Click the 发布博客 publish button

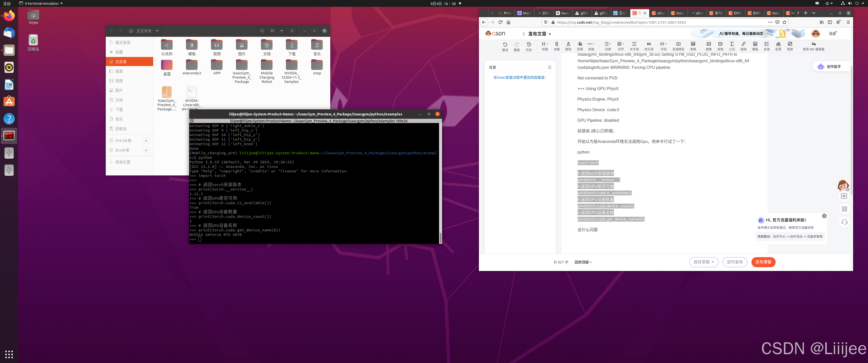point(763,262)
